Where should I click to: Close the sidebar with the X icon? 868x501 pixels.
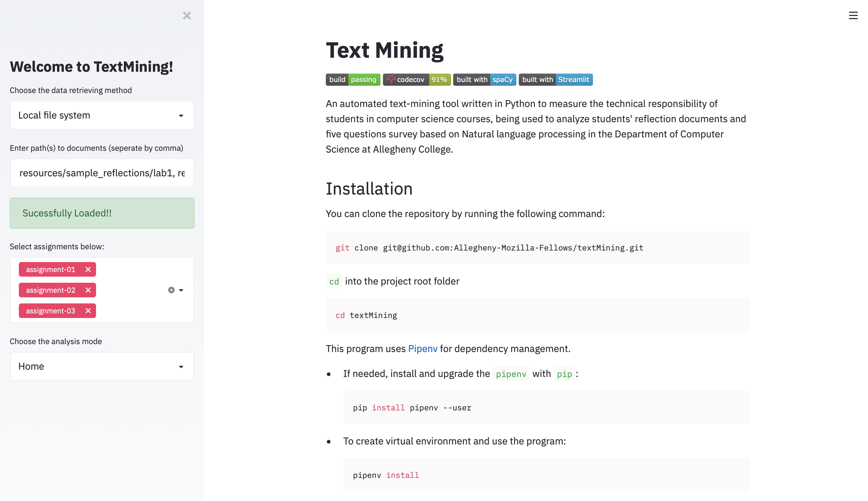coord(187,16)
